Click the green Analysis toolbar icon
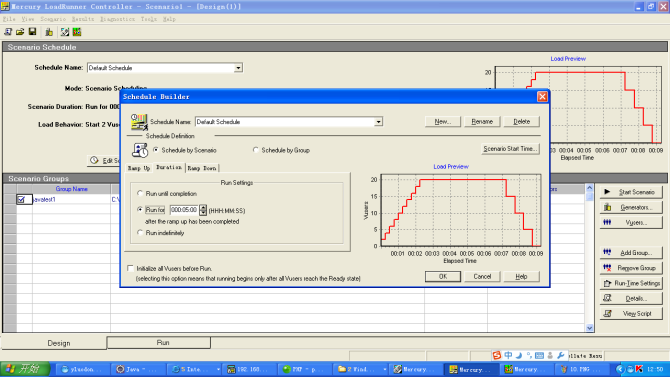Image resolution: width=670 pixels, height=377 pixels. click(77, 32)
